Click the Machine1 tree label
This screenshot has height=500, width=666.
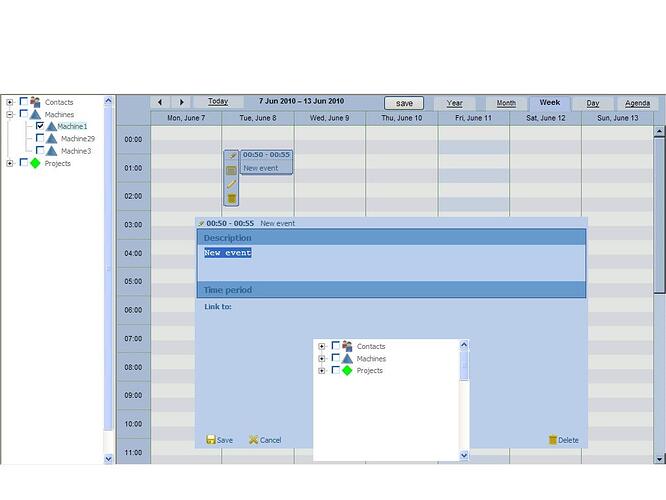(72, 126)
